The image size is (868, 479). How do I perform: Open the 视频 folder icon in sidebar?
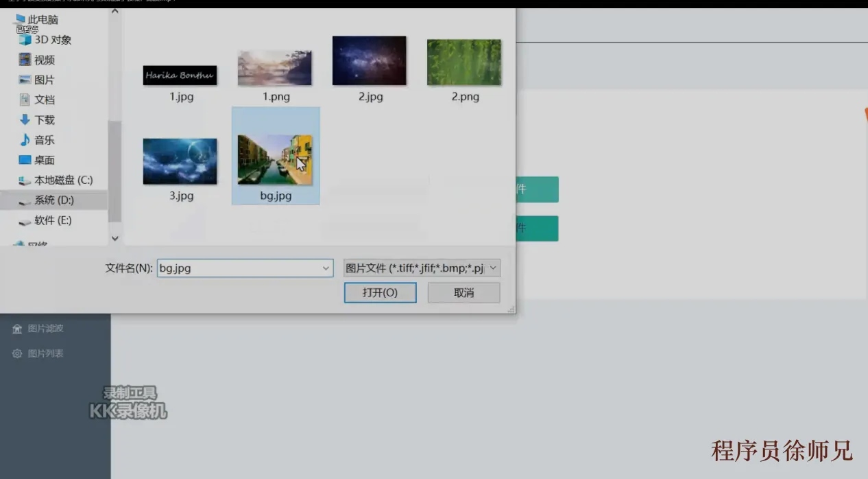click(25, 60)
